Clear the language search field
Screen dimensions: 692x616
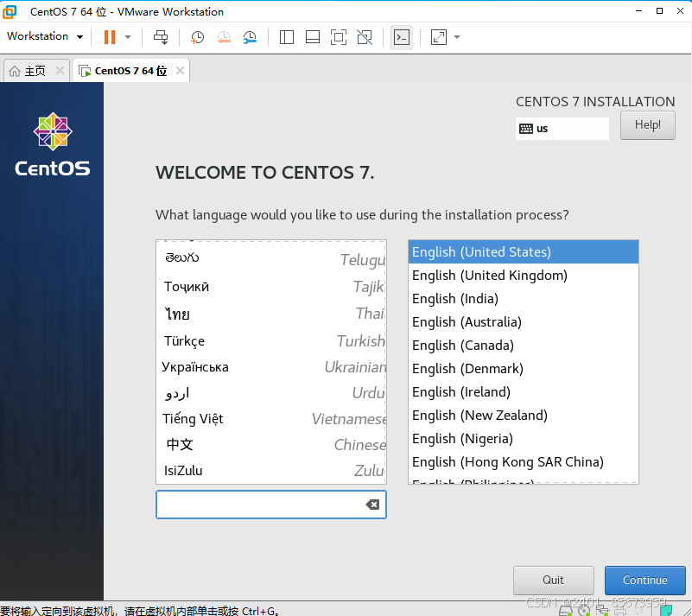372,505
